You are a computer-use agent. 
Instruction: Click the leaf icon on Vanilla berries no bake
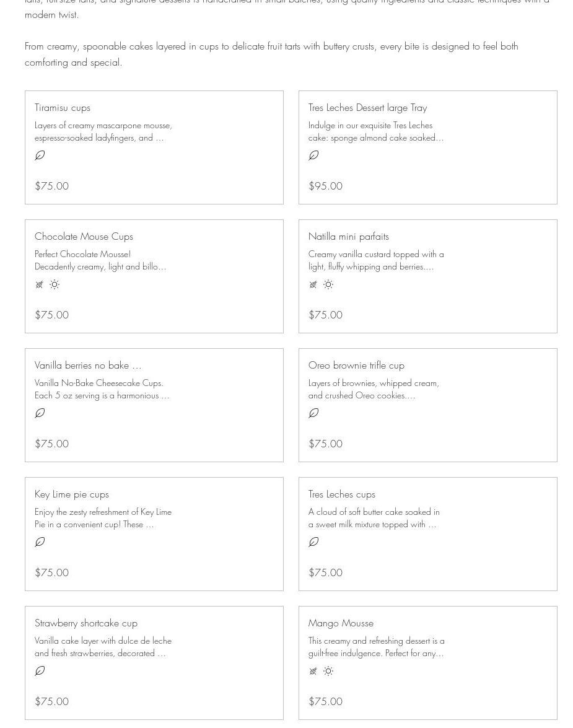[x=40, y=413]
